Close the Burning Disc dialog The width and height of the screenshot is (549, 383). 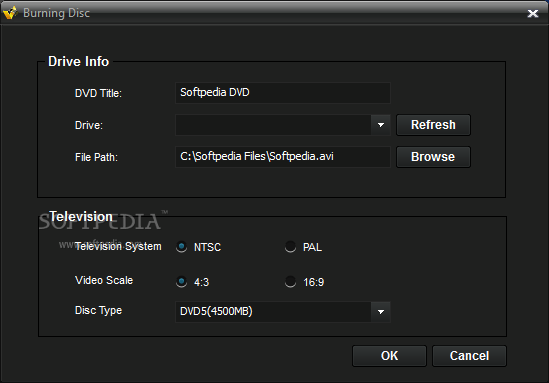(x=533, y=14)
